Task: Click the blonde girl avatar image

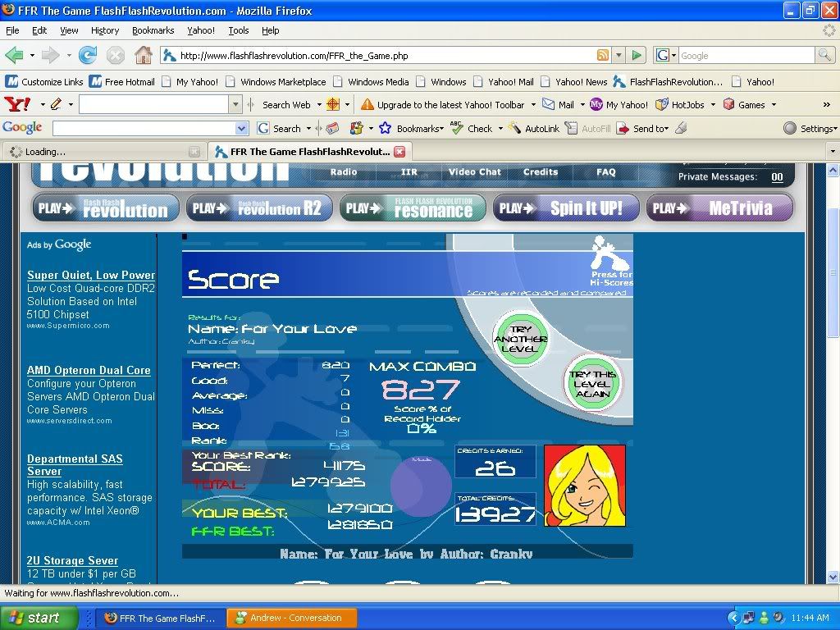Action: [x=585, y=486]
